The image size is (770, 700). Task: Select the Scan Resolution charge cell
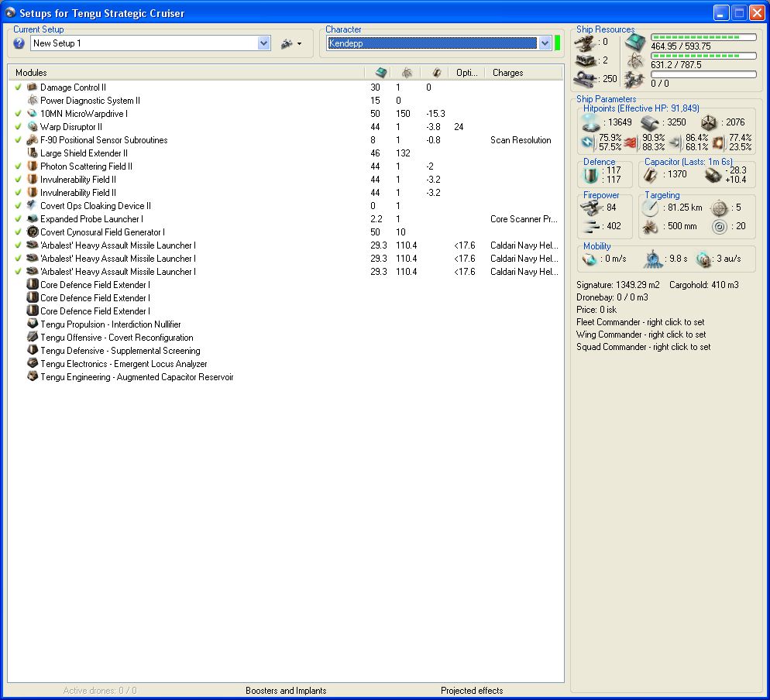point(521,140)
